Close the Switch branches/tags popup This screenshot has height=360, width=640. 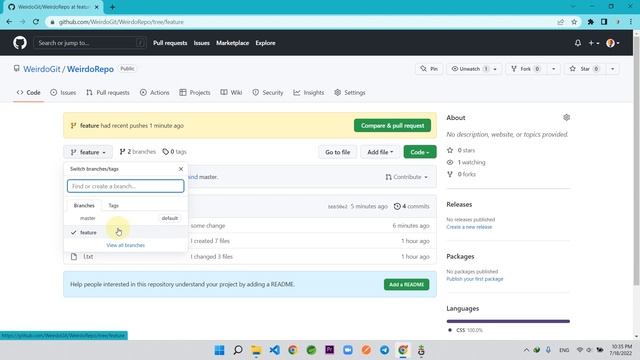(x=181, y=169)
